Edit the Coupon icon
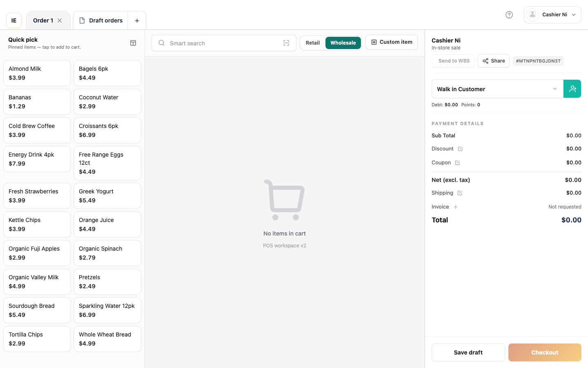Screen dimensions: 588x368 [x=457, y=163]
